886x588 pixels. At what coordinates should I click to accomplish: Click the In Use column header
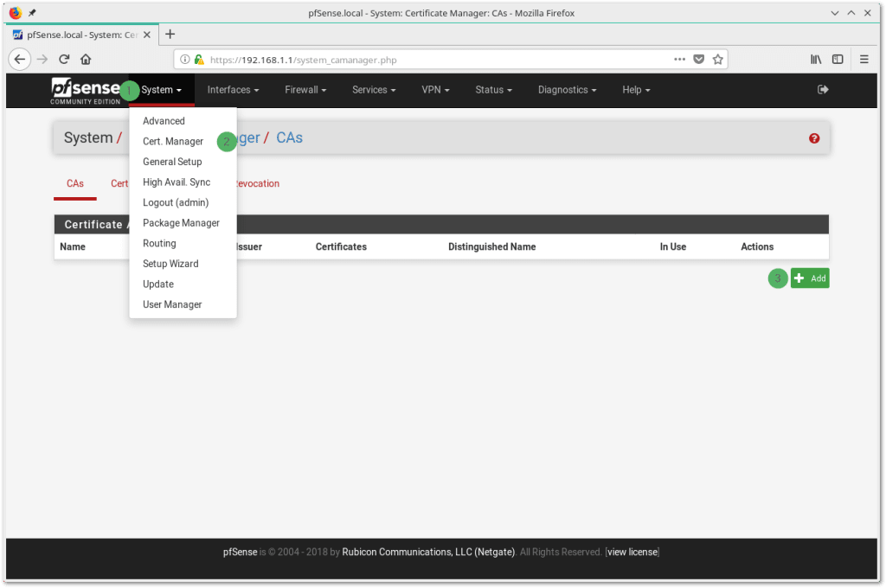tap(672, 246)
